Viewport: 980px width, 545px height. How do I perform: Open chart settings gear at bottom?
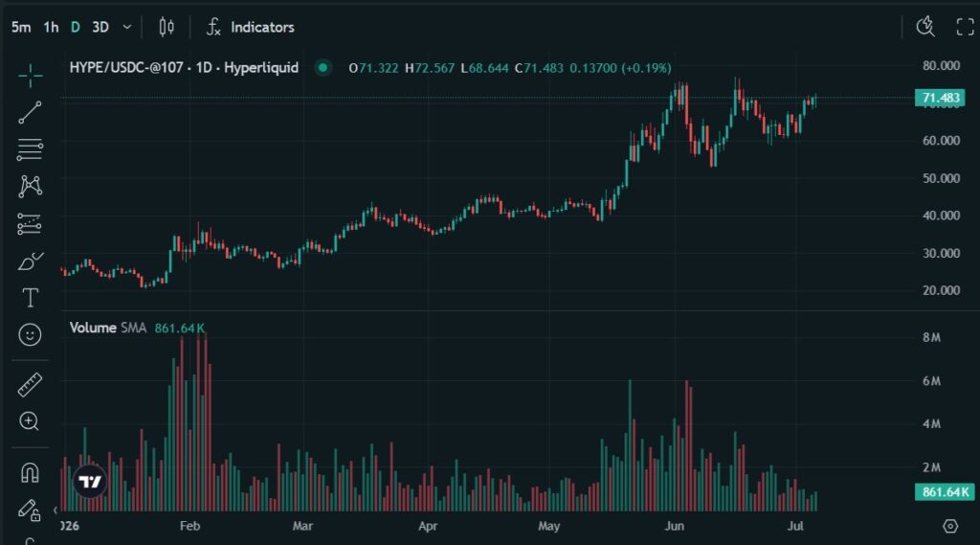tap(950, 526)
